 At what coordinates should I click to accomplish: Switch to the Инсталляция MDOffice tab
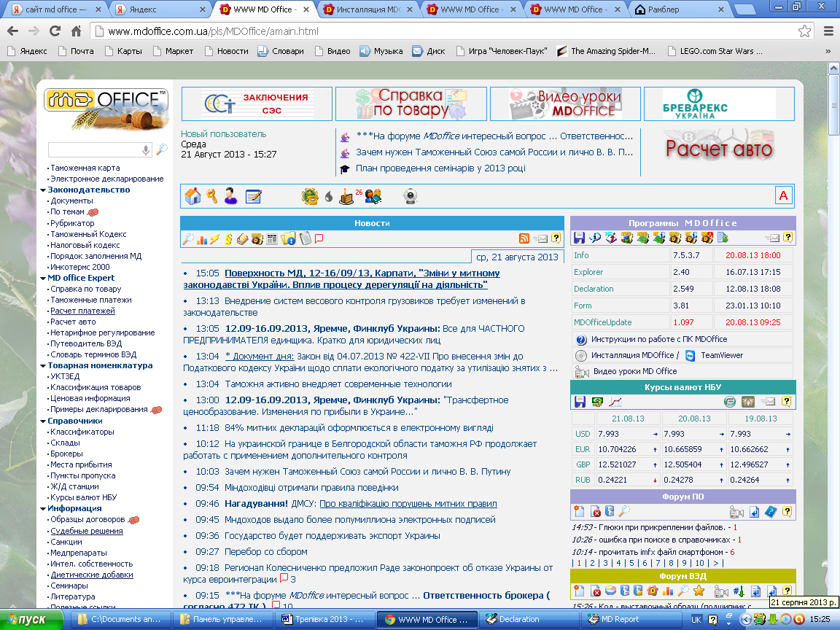[x=368, y=9]
